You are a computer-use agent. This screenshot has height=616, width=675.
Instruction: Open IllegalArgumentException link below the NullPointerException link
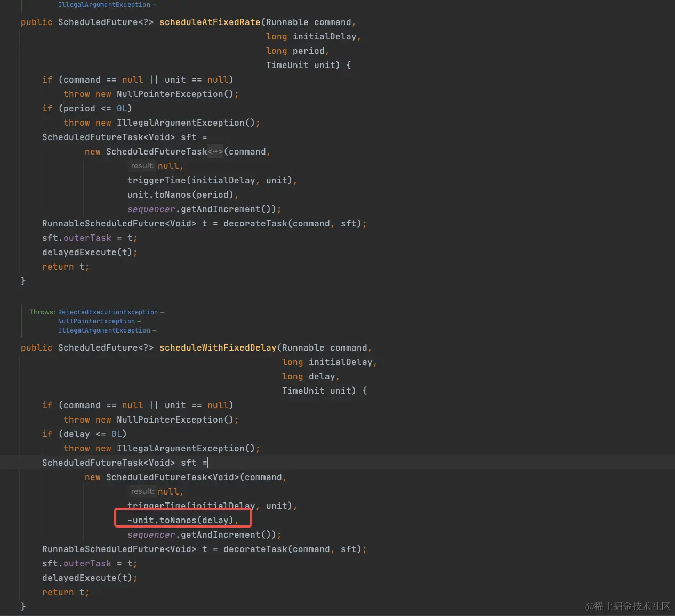105,330
